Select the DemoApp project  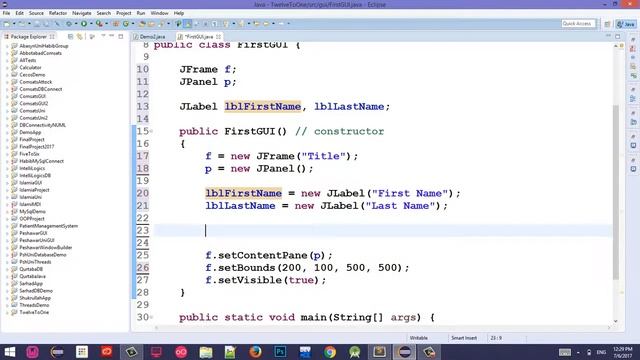click(30, 133)
